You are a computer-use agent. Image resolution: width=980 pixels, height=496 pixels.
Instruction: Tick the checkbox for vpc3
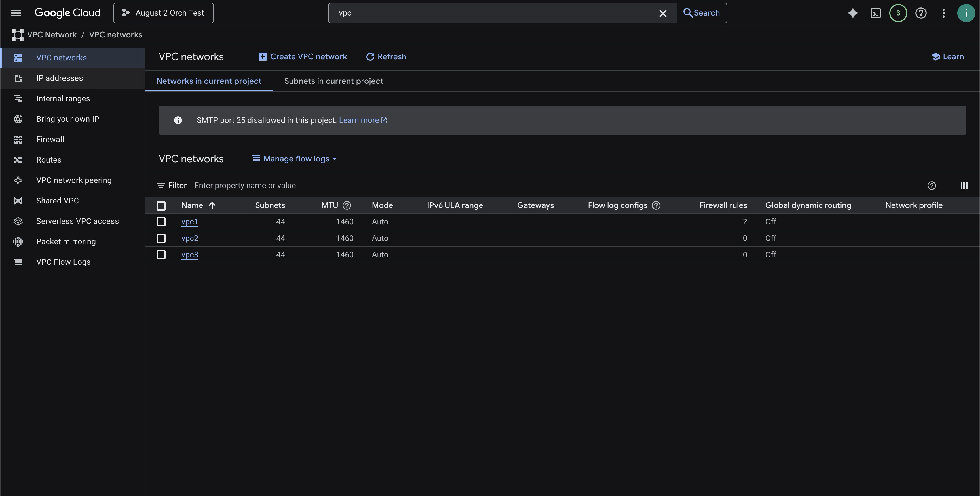coord(161,255)
